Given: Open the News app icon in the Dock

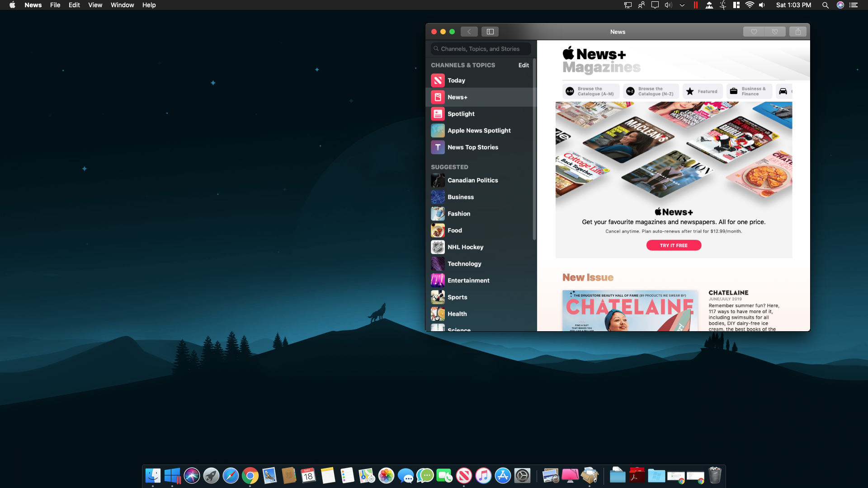Looking at the screenshot, I should pos(464,475).
